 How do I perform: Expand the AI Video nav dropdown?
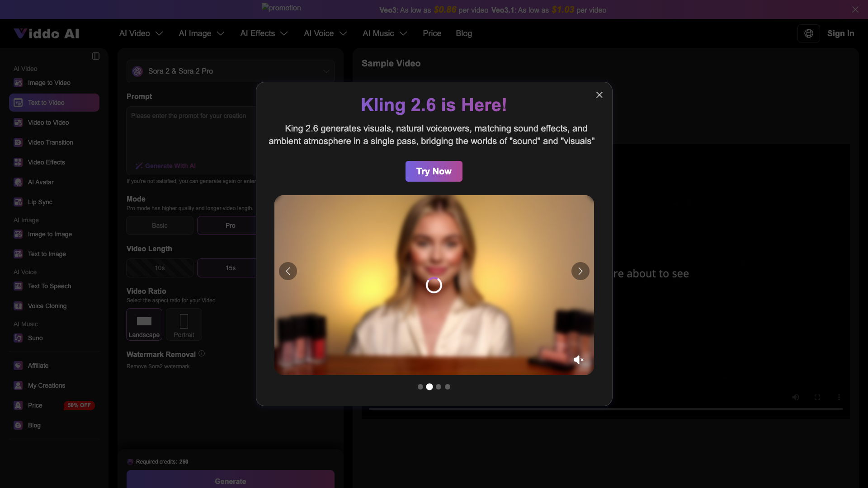click(141, 33)
